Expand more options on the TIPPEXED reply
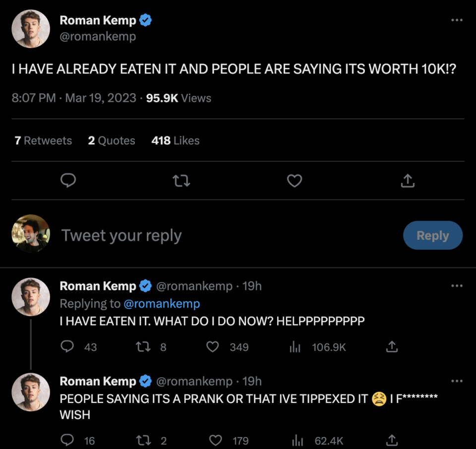 [457, 381]
